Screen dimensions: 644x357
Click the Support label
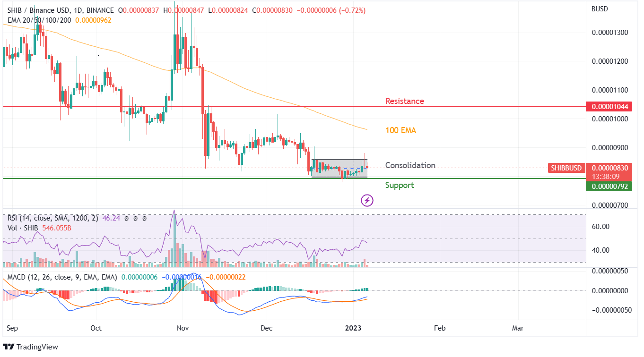[400, 185]
